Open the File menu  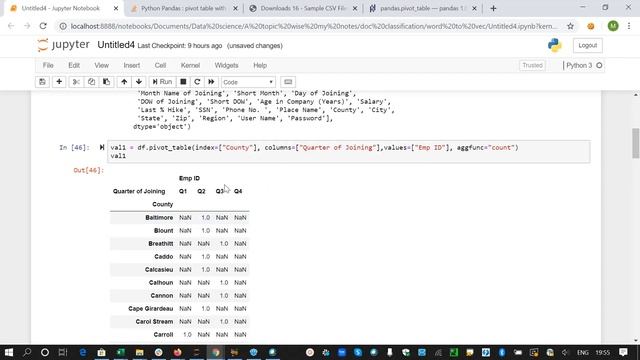[x=48, y=65]
